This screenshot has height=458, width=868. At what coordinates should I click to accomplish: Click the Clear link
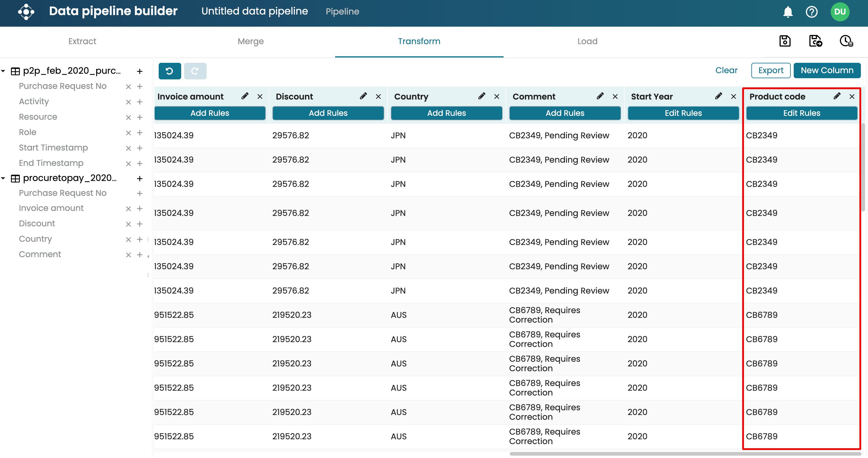coord(726,71)
